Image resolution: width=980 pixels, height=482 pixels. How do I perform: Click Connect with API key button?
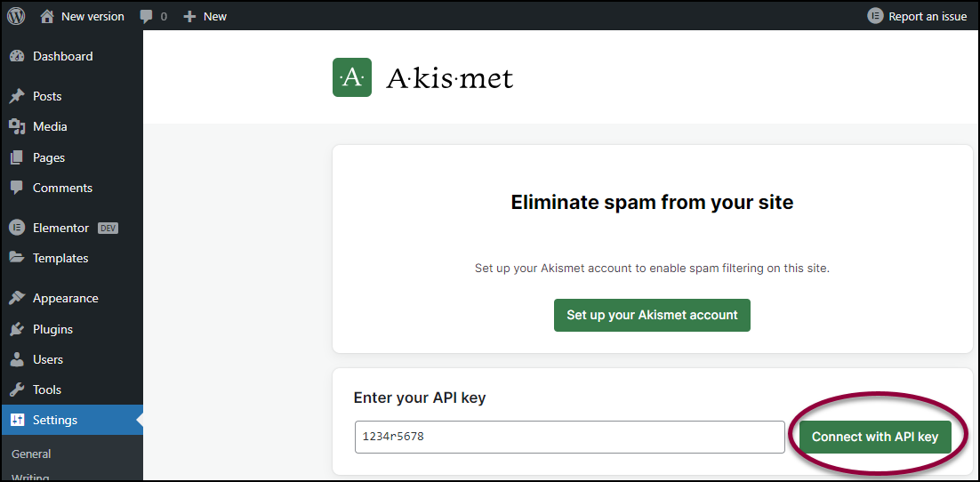[875, 437]
